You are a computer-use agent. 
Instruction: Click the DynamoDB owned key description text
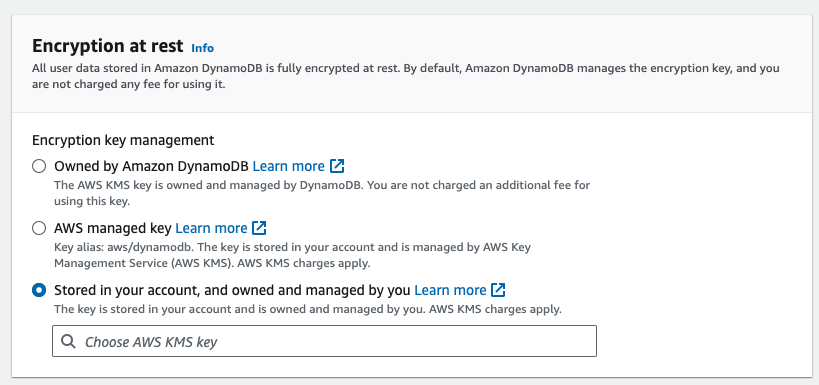click(322, 193)
